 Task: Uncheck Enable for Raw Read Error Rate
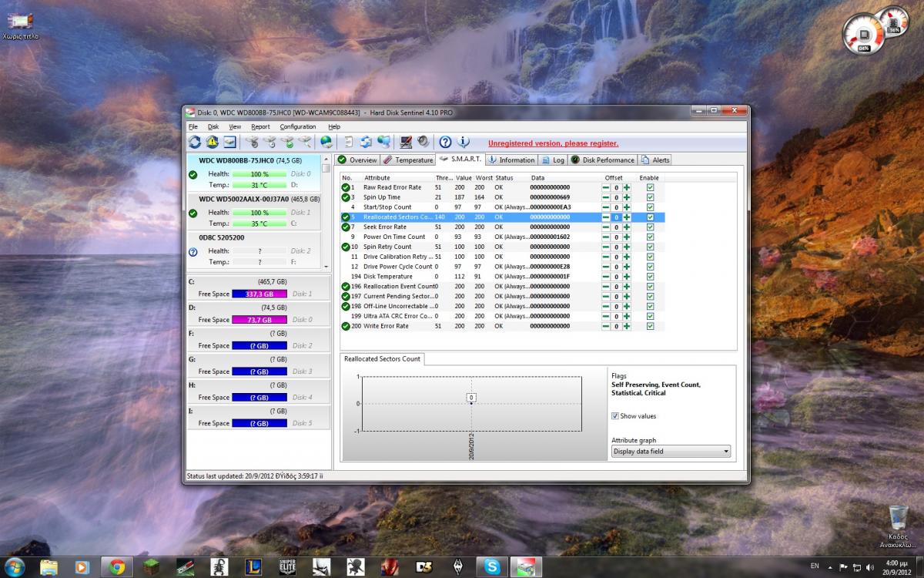point(650,187)
